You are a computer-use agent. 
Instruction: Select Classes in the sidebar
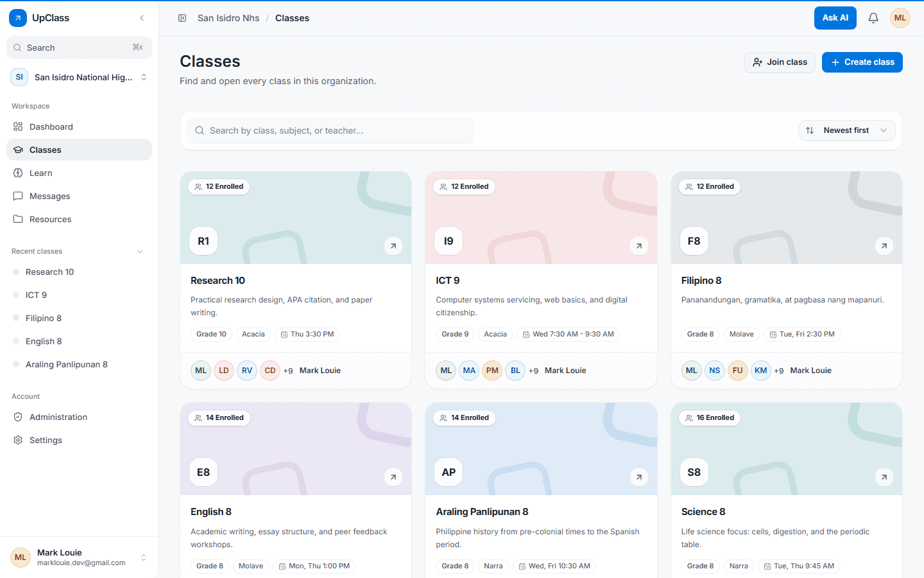pyautogui.click(x=80, y=150)
